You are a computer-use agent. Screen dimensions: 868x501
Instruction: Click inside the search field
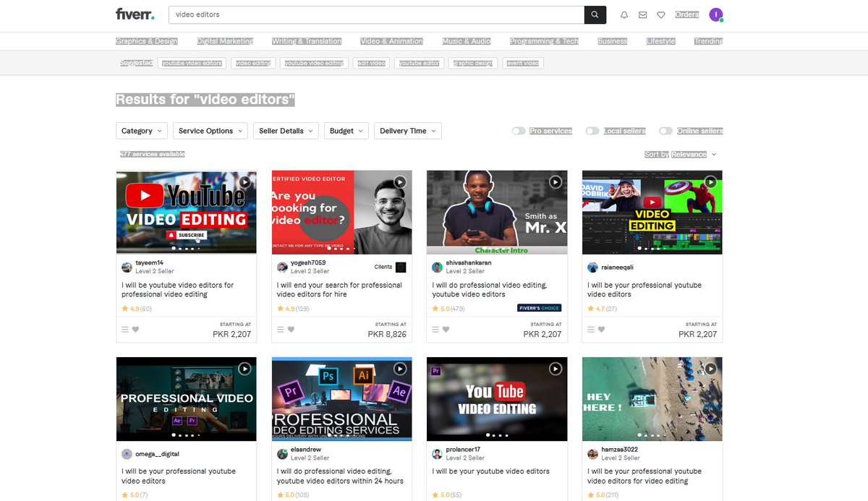[376, 14]
